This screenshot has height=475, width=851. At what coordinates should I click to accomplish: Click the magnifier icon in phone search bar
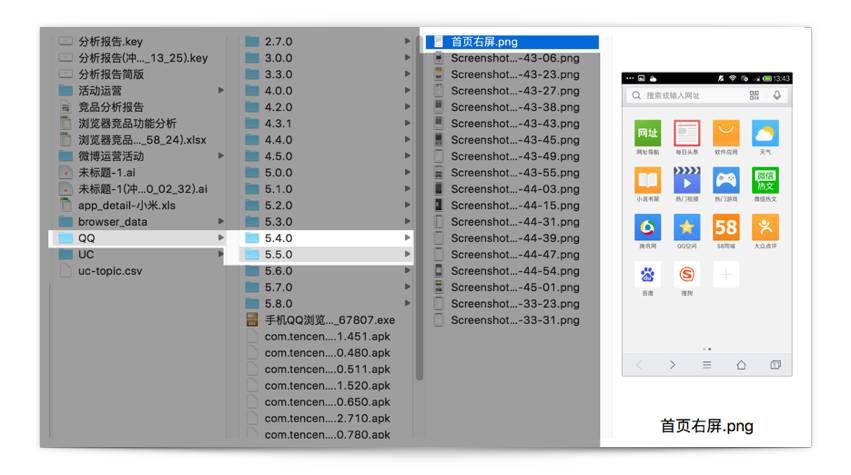(x=636, y=96)
